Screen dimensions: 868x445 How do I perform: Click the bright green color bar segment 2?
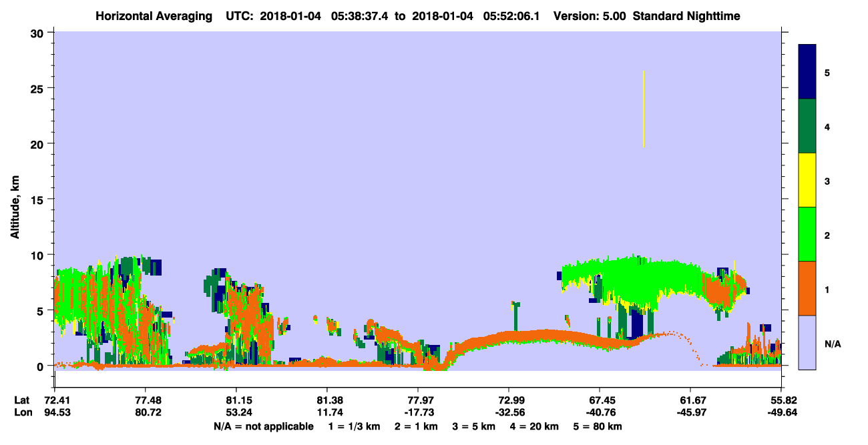(807, 234)
